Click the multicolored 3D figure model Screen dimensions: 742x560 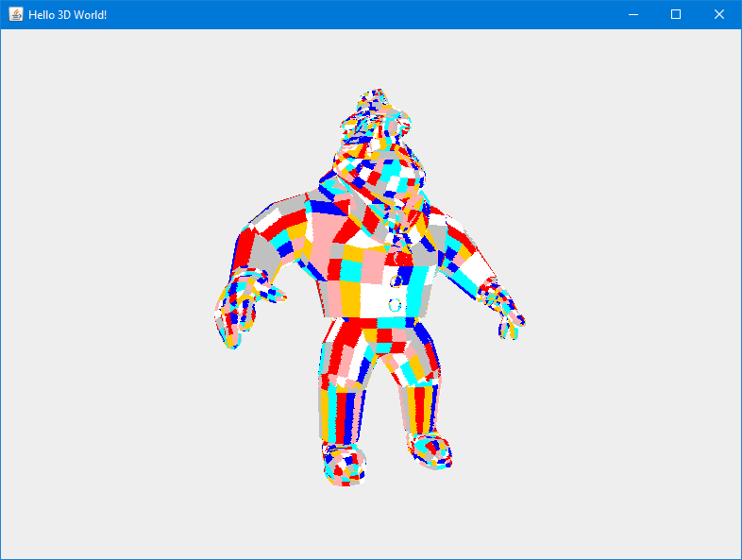click(370, 287)
